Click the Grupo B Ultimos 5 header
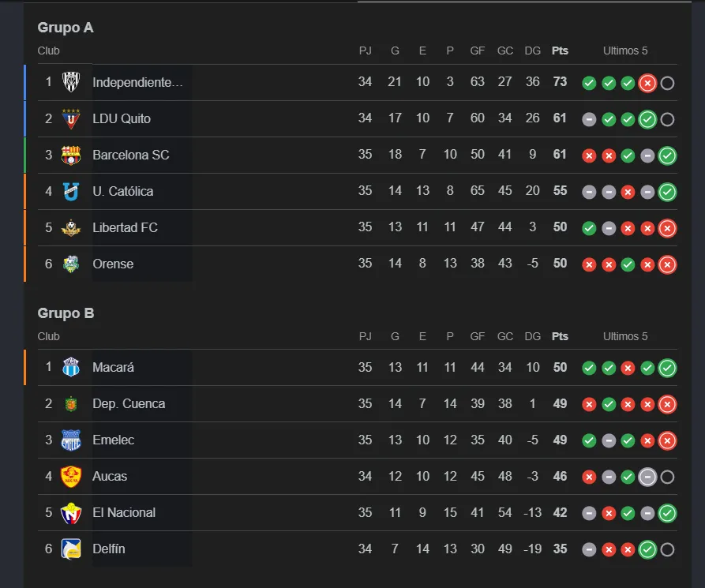Screen dimensions: 705x588 [625, 336]
